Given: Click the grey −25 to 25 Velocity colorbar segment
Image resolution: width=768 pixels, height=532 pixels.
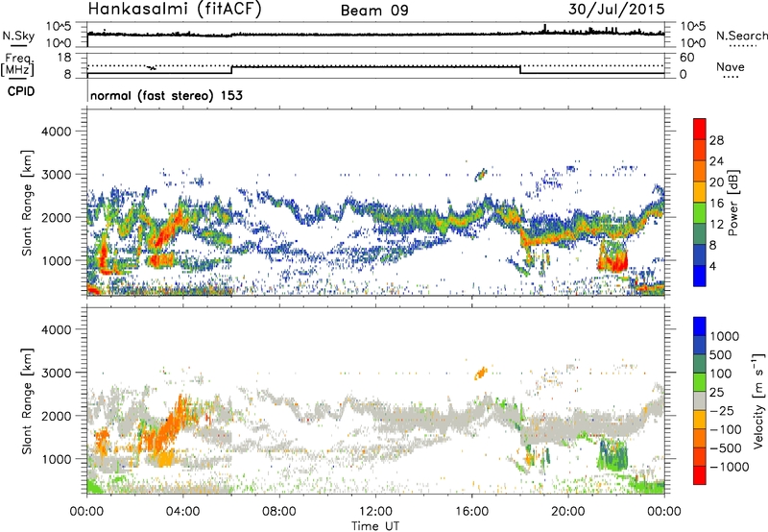Looking at the screenshot, I should click(700, 400).
